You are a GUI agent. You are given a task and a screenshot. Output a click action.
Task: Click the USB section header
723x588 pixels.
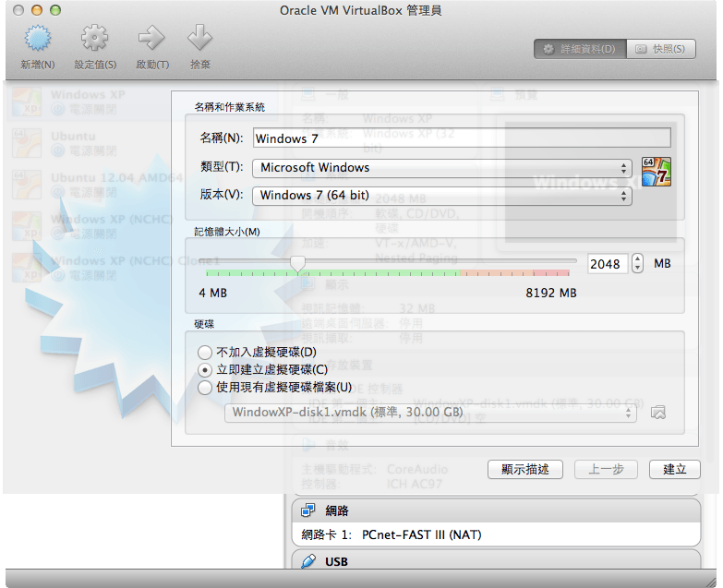point(496,560)
